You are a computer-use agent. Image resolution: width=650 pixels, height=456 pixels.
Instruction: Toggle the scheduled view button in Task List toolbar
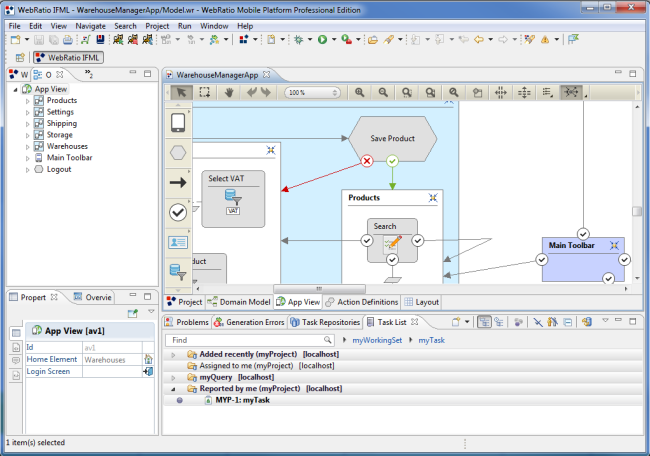[499, 322]
